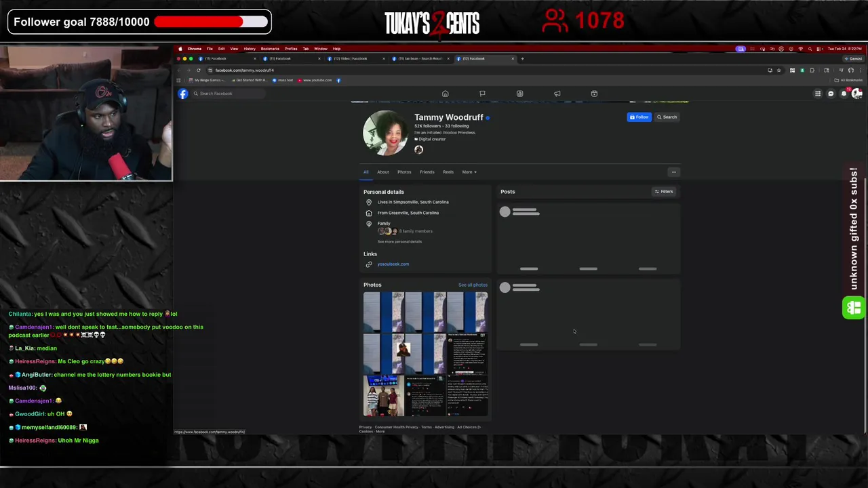Open the Facebook Home icon
The image size is (868, 488).
click(445, 94)
